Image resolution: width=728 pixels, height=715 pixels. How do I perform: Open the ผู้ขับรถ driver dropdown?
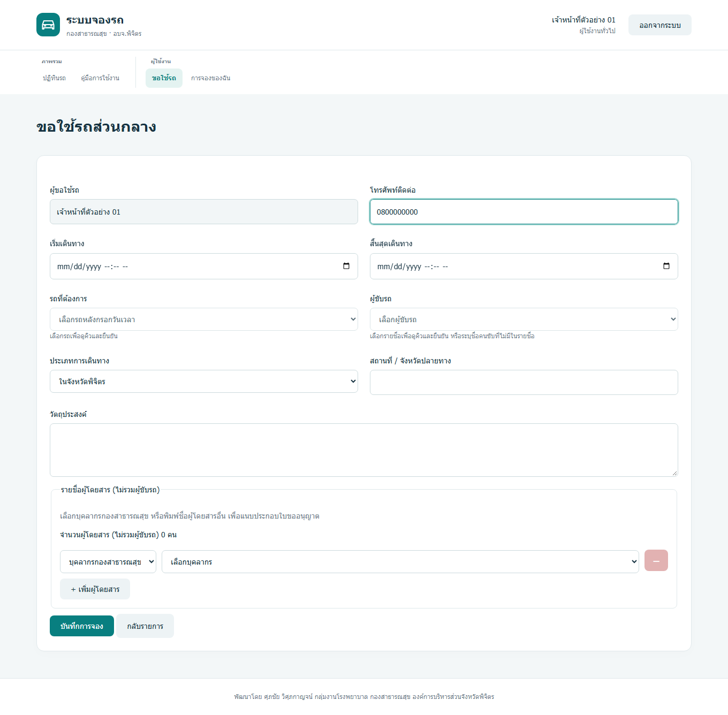[x=524, y=319]
